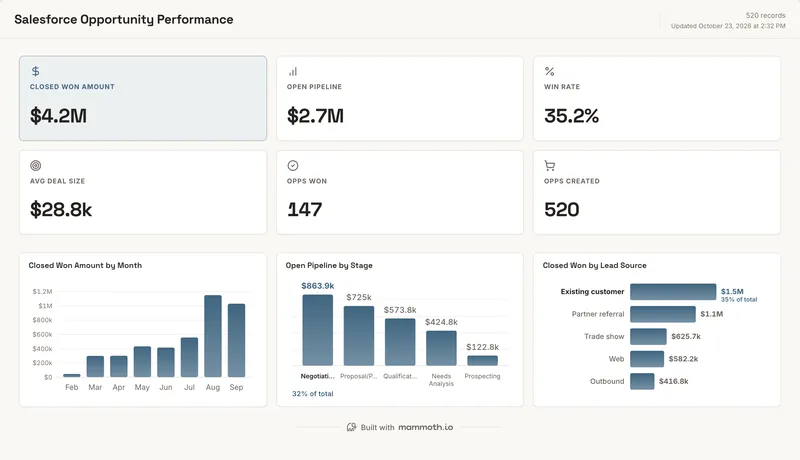Screen dimensions: 800x460
Task: Select the Opps Created 520 value
Action: pos(561,210)
